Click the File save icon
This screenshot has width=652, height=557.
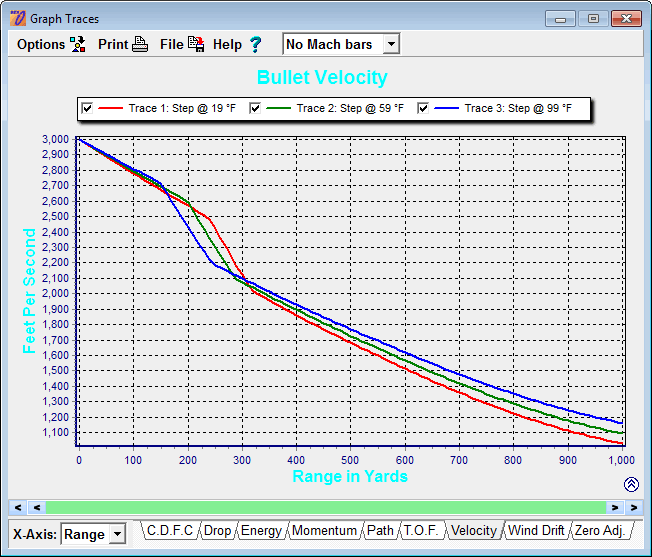[196, 44]
